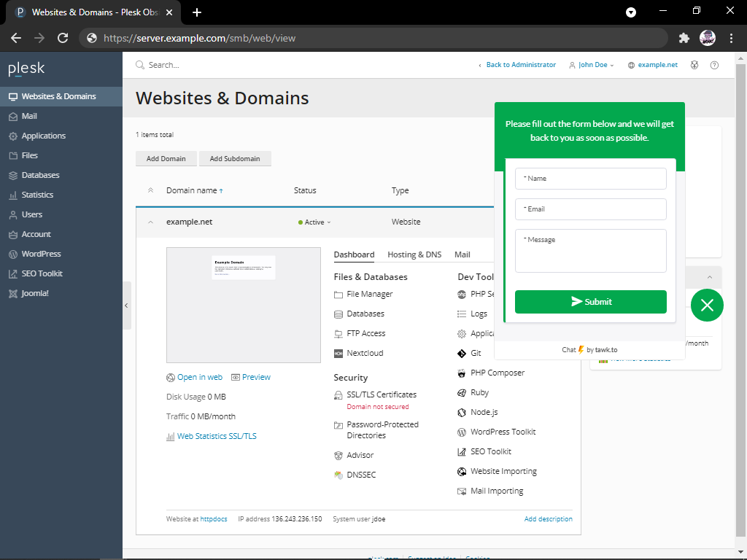Click the Message text area
Viewport: 747px width, 560px height.
click(590, 251)
